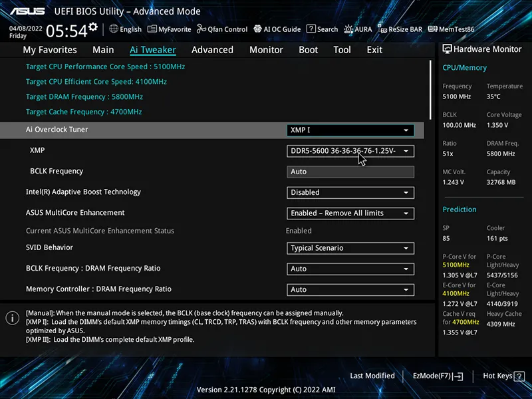Select the Ai Overclock Tuner label
The height and width of the screenshot is (399, 532).
(57, 130)
